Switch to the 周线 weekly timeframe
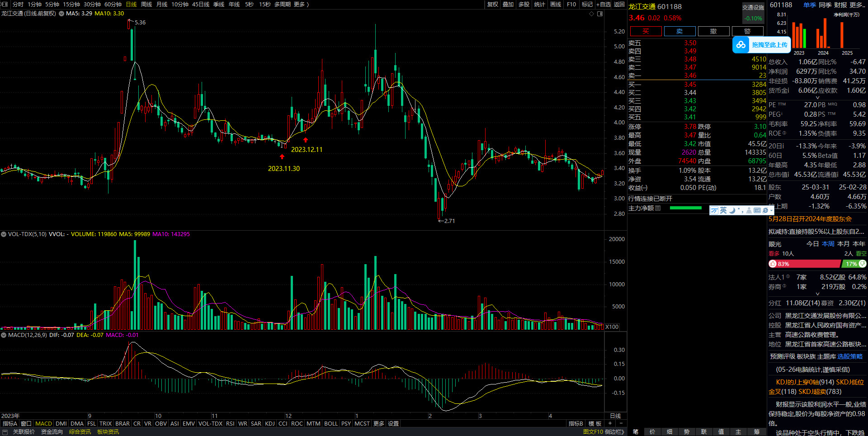The image size is (868, 436). 146,4
